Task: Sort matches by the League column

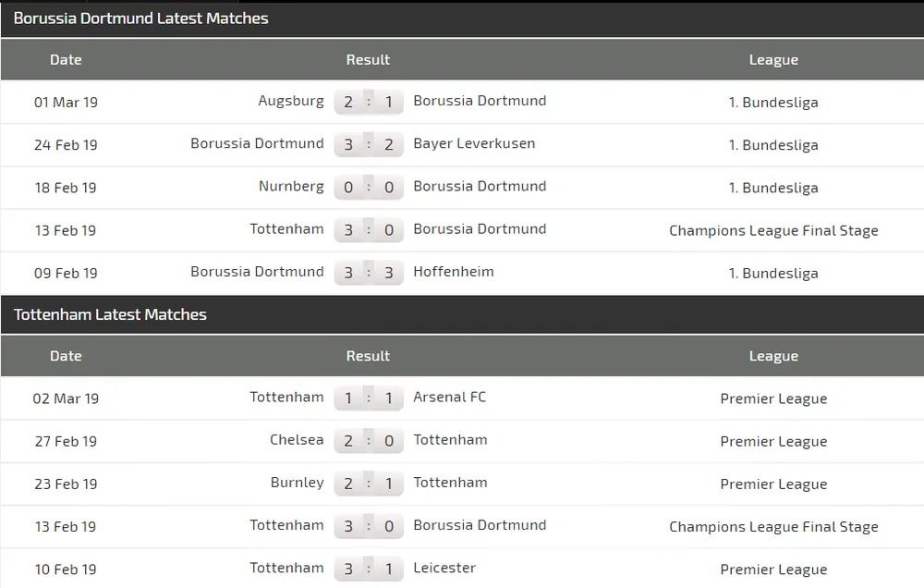Action: tap(773, 59)
